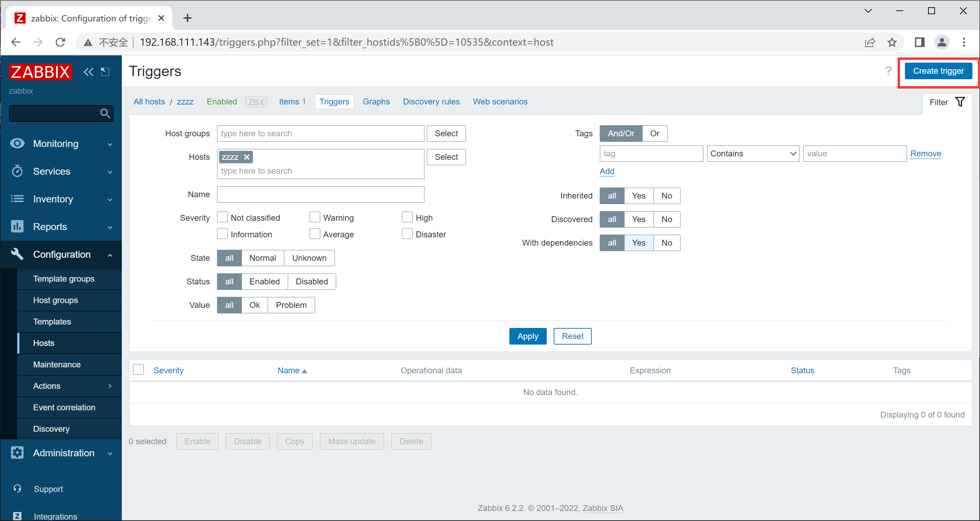This screenshot has width=980, height=521.
Task: Open the browser profile avatar icon
Action: (x=942, y=42)
